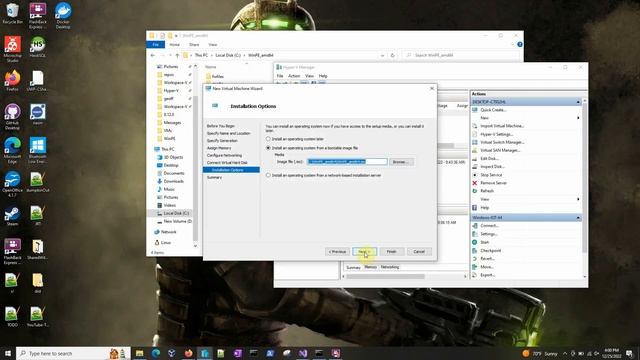The height and width of the screenshot is (360, 640).
Task: Click Help in the Actions pane
Action: pos(484,208)
